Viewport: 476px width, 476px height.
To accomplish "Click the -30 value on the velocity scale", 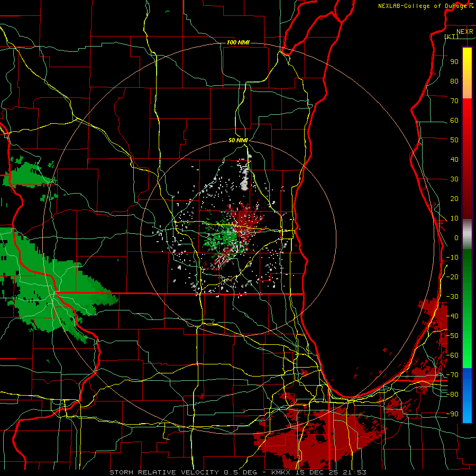I will tap(452, 297).
